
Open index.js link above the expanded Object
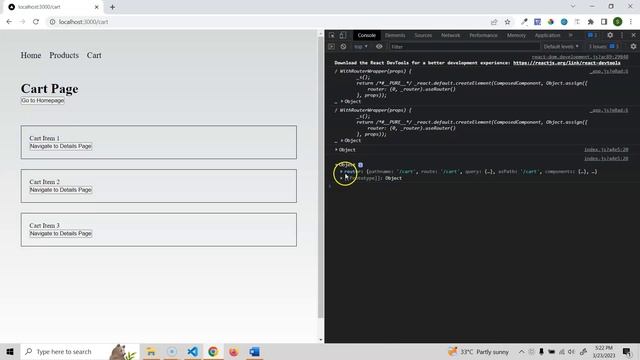606,159
